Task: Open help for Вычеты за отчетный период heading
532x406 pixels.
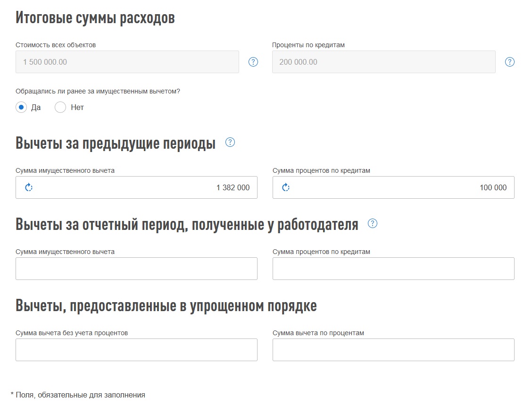Action: click(373, 224)
